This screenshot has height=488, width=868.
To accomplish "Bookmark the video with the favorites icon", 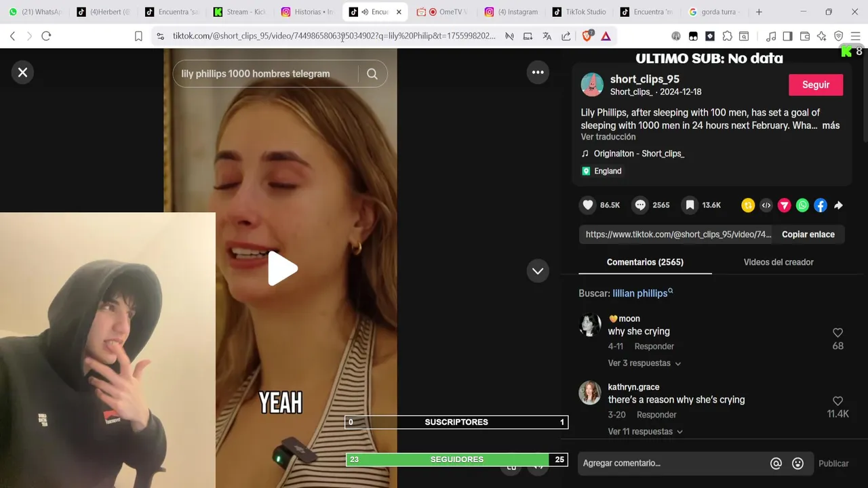I will click(x=690, y=205).
